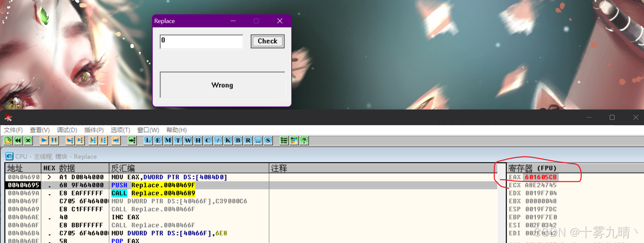Image resolution: width=644 pixels, height=243 pixels.
Task: Open Executable modules with E button
Action: 158,141
